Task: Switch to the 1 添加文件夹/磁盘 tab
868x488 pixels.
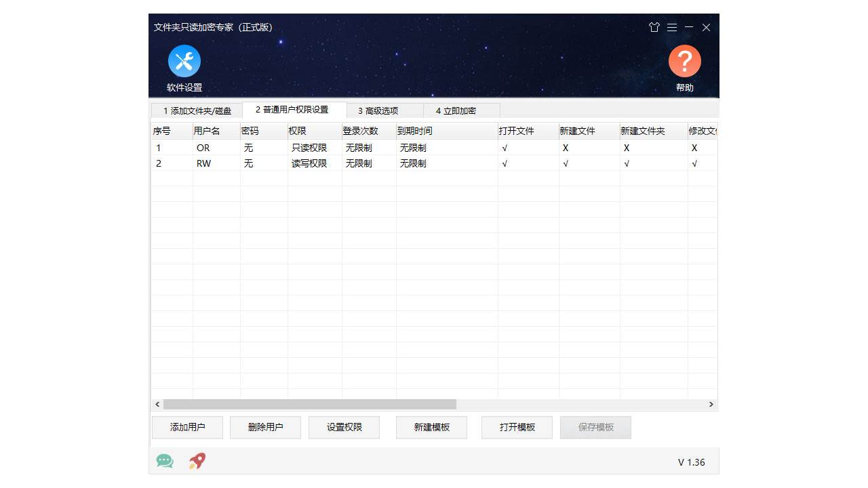Action: coord(197,110)
